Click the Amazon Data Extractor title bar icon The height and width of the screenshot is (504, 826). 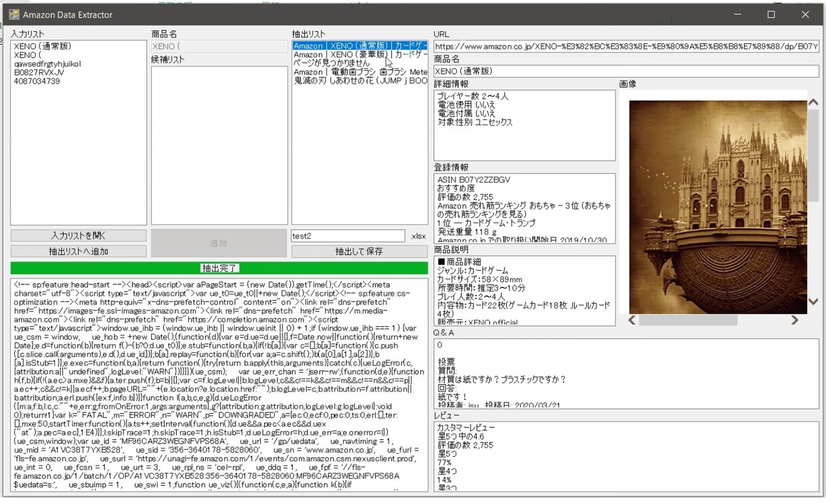tap(14, 14)
